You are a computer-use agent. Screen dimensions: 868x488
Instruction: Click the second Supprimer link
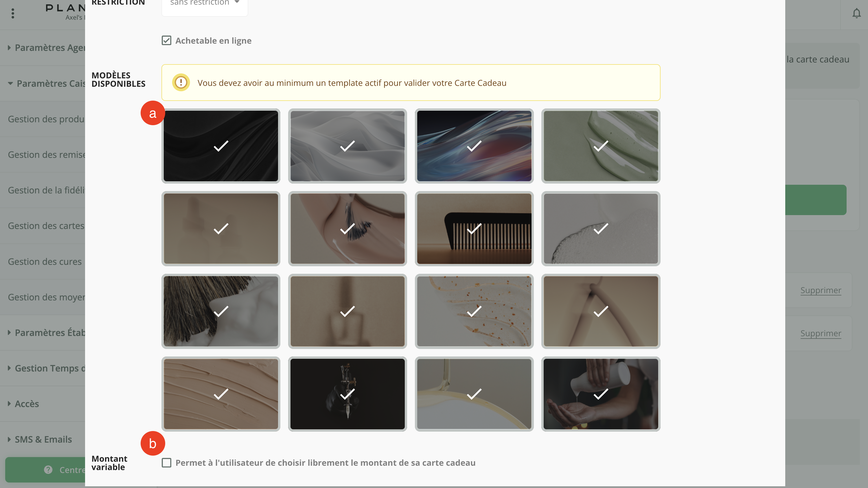(821, 333)
